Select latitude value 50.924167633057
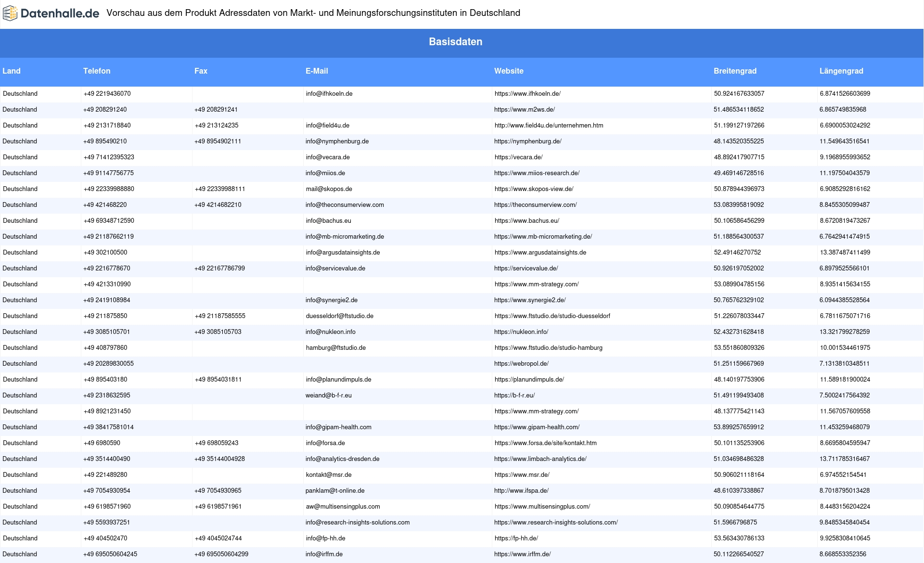924x563 pixels. pos(739,94)
